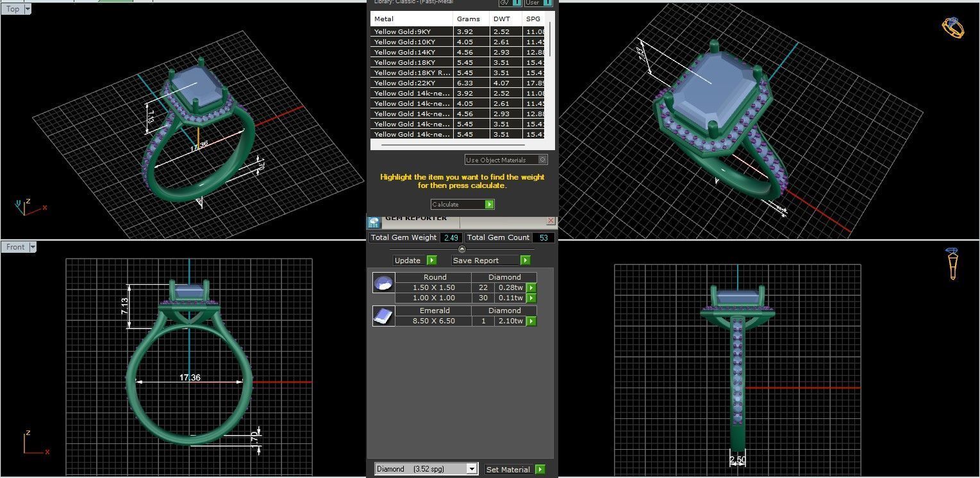Click the Round shape header cell

pos(433,277)
